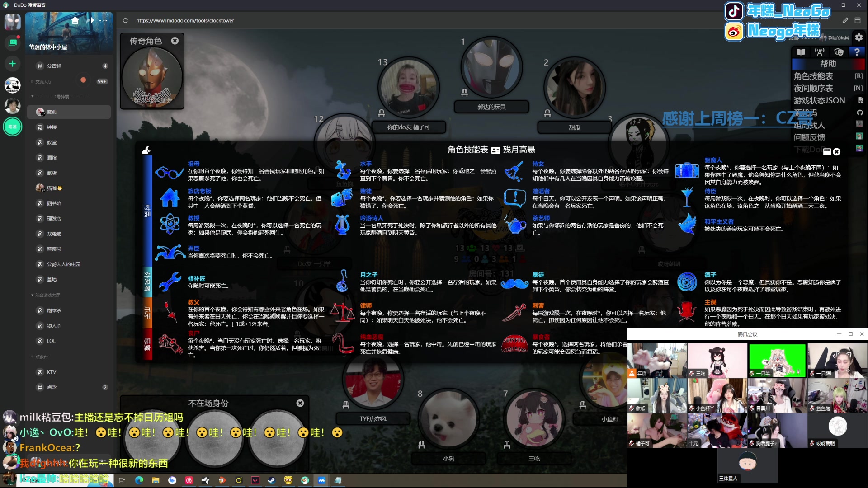This screenshot has height=488, width=868.
Task: Choose 游戏状态JSON in help menu
Action: [819, 100]
